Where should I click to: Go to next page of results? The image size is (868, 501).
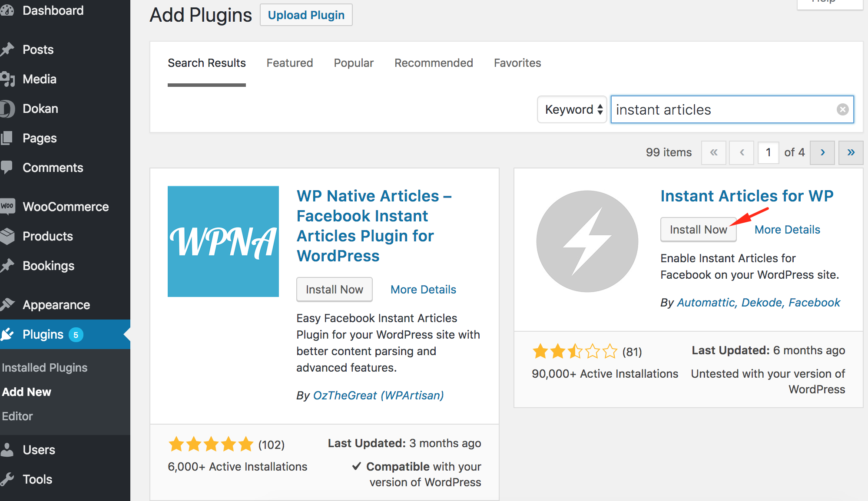point(822,152)
